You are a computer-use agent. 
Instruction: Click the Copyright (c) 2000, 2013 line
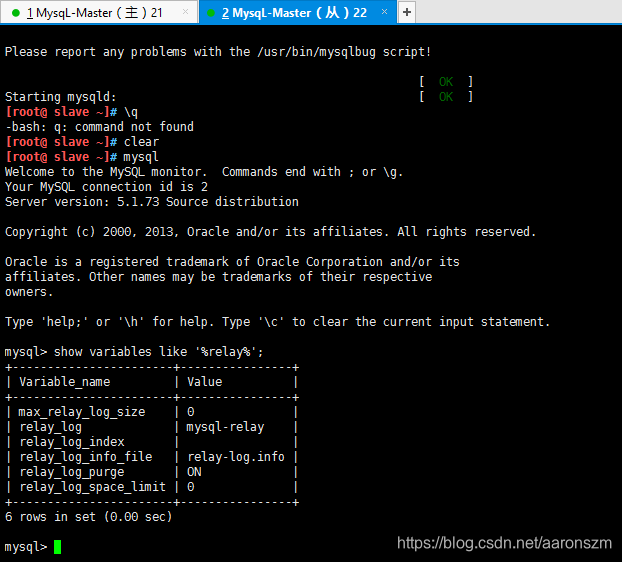[270, 232]
